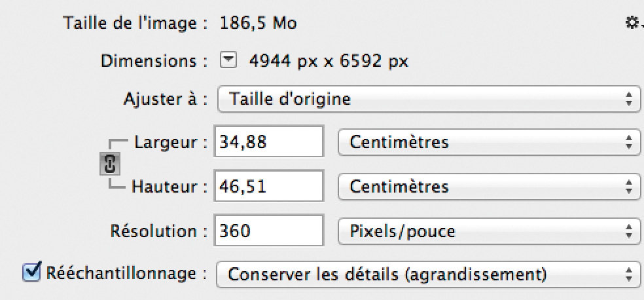Toggle the constrain proportions chain link
The width and height of the screenshot is (644, 300).
pos(109,164)
